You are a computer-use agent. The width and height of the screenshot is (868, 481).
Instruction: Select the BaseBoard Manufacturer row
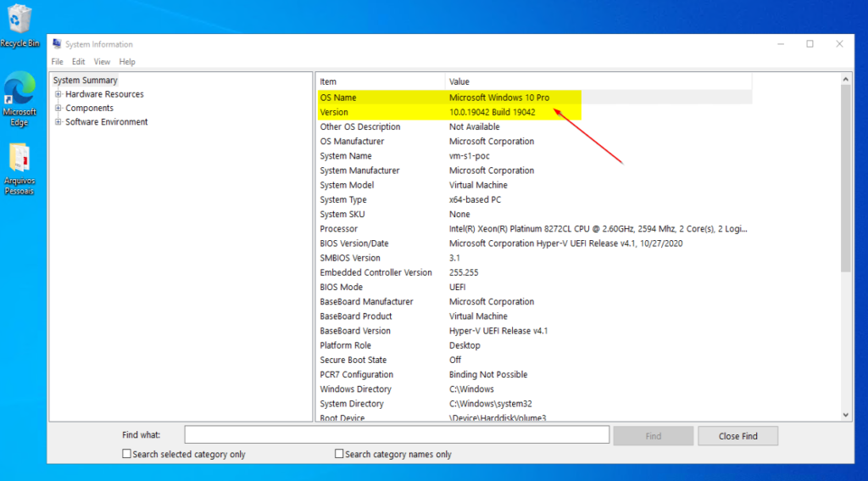click(534, 302)
